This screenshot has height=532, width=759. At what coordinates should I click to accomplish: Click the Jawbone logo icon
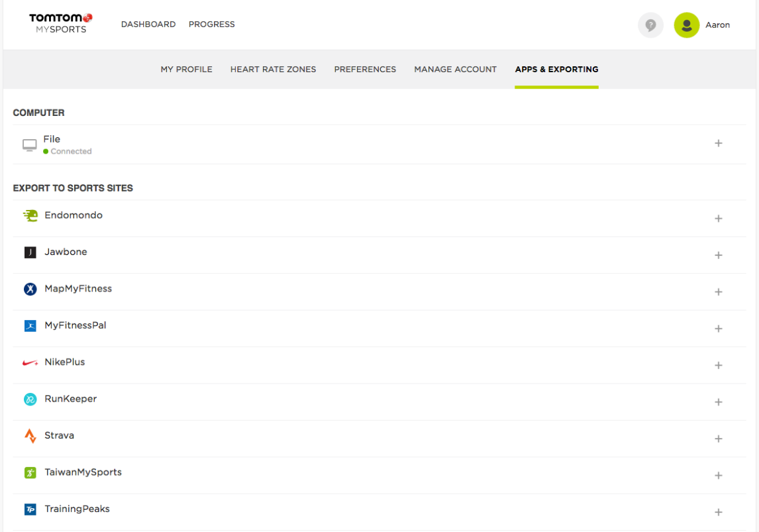[x=30, y=252]
